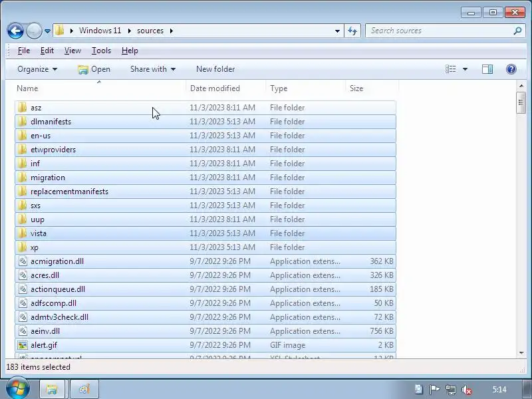Click the admtv3check.dll file name
This screenshot has width=532, height=399.
coord(59,317)
